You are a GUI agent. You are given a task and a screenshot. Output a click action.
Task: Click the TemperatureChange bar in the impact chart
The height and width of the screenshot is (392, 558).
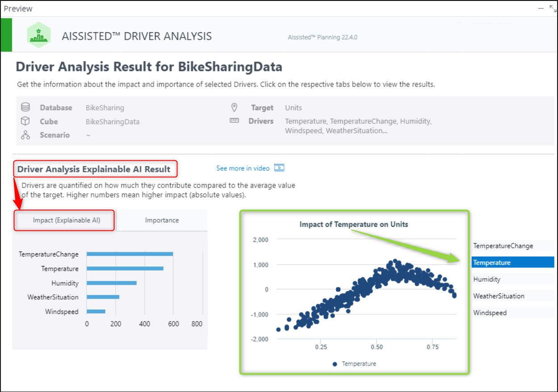pos(130,254)
